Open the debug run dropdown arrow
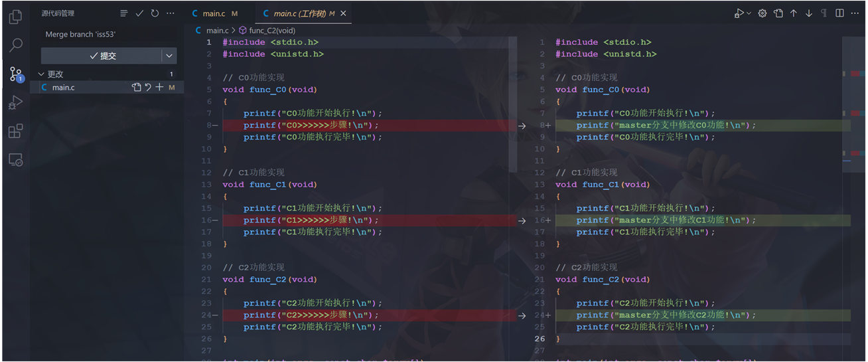The width and height of the screenshot is (868, 362). 749,13
